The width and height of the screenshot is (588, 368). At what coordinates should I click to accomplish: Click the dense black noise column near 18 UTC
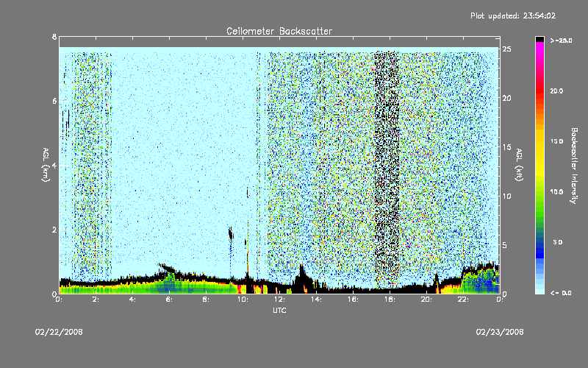387,169
